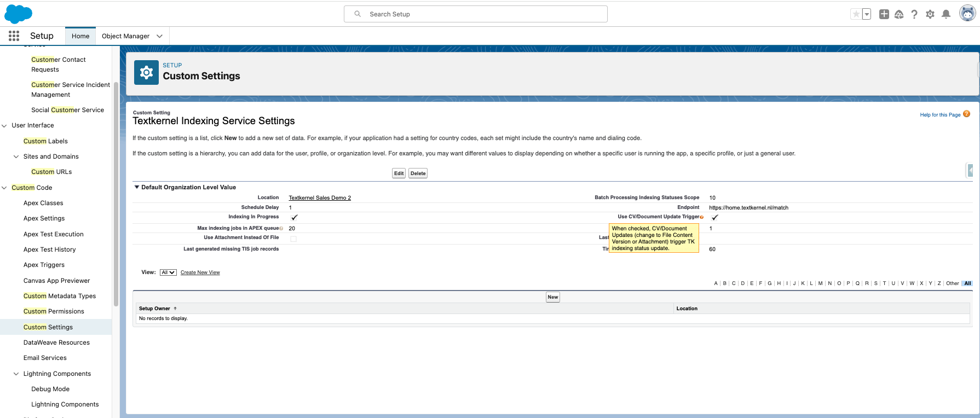
Task: Open the Help for this Page link
Action: 940,115
